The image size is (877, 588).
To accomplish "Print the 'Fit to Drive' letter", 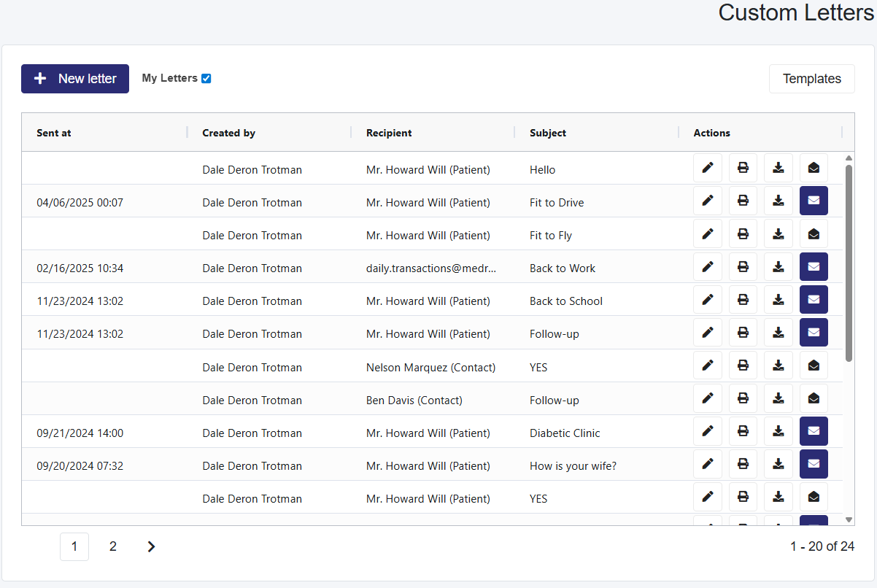I will coord(743,201).
